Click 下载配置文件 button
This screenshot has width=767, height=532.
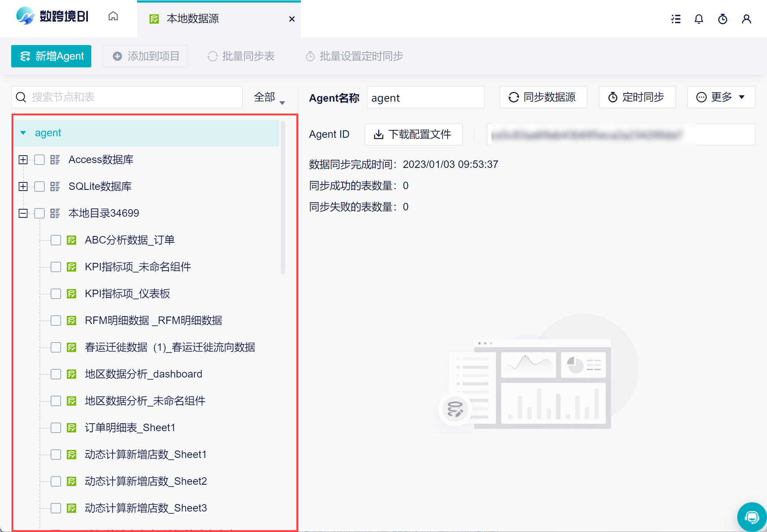[413, 134]
